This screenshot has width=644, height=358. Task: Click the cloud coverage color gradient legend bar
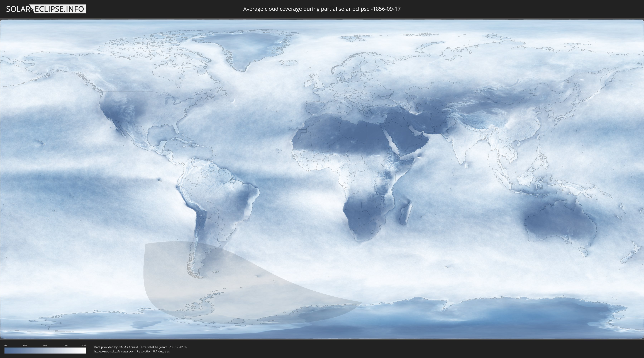[x=45, y=350]
